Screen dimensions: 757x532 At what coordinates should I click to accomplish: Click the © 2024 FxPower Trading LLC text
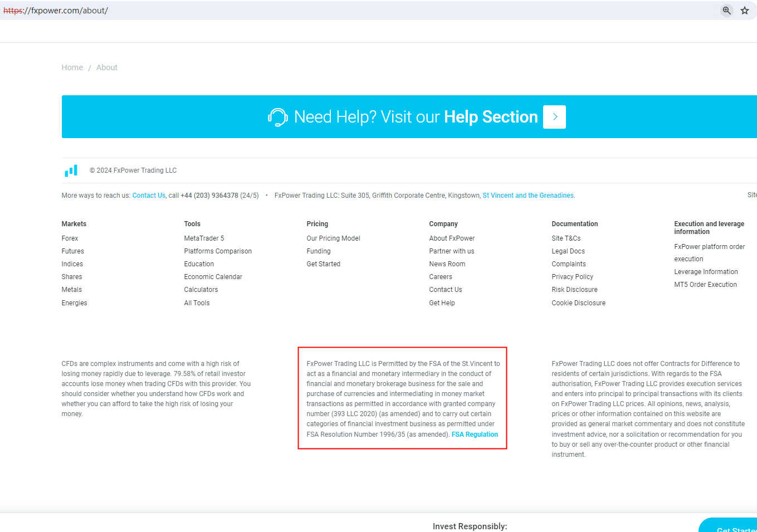(x=133, y=170)
